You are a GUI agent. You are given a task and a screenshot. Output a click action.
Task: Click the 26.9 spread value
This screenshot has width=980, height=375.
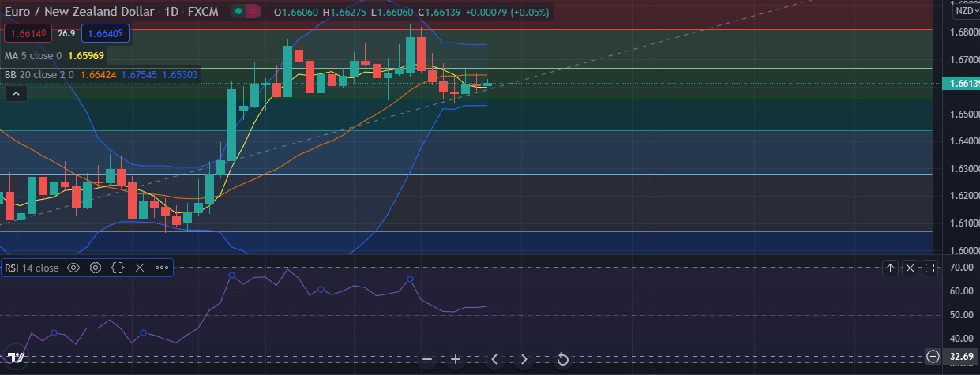tap(66, 33)
